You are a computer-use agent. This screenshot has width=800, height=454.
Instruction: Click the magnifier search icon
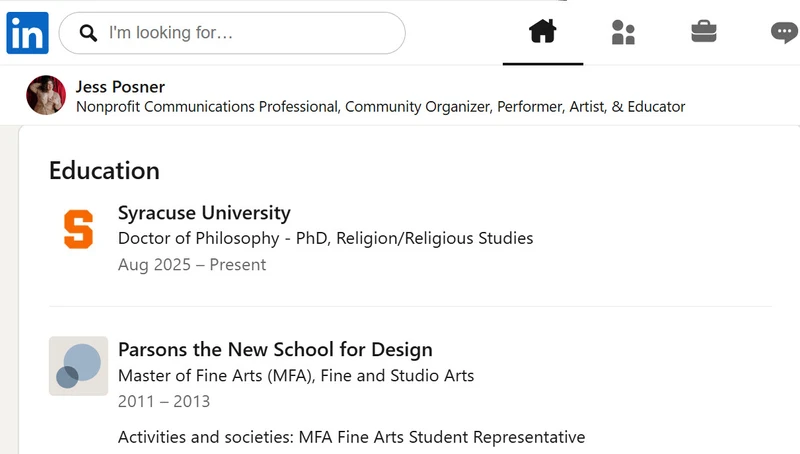pos(88,33)
